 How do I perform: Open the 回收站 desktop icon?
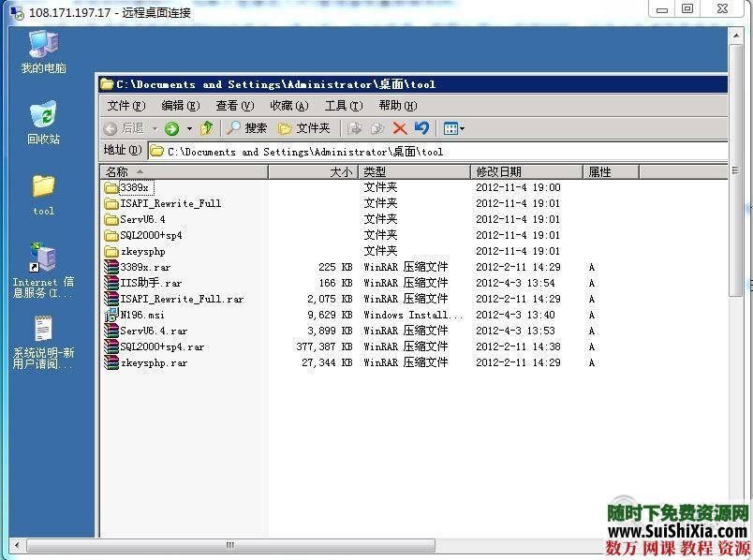[41, 117]
